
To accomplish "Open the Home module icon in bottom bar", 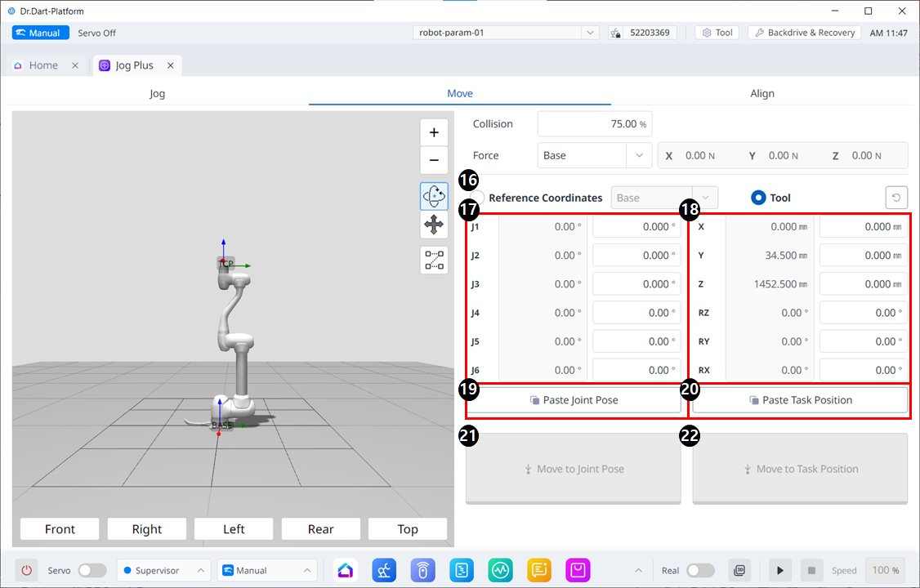I will pyautogui.click(x=347, y=570).
